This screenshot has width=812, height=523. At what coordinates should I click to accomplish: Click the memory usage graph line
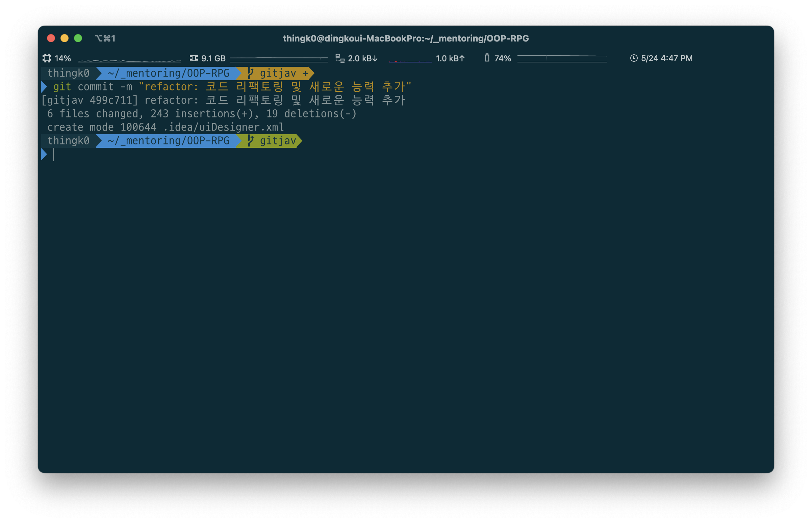pos(278,58)
